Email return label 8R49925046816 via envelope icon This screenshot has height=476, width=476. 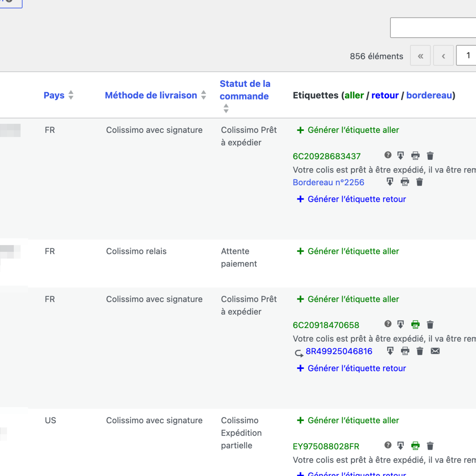[x=435, y=351]
